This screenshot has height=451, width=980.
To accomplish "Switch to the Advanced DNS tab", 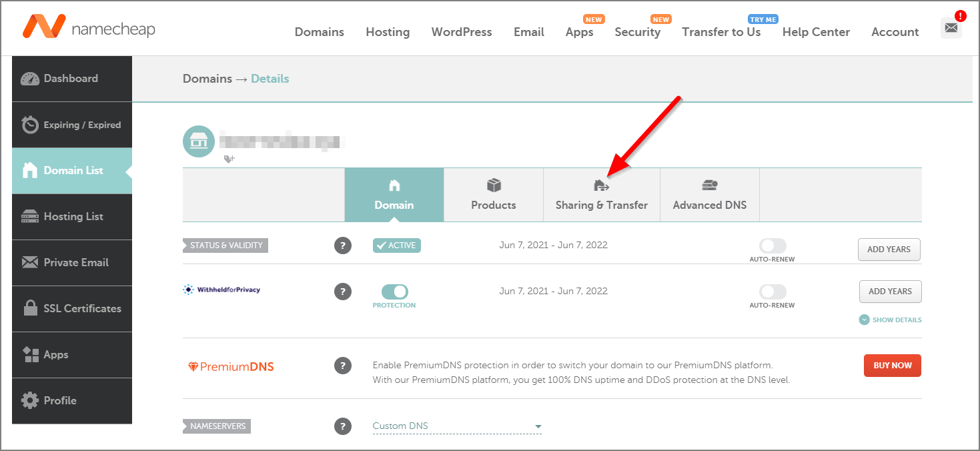I will (x=710, y=195).
